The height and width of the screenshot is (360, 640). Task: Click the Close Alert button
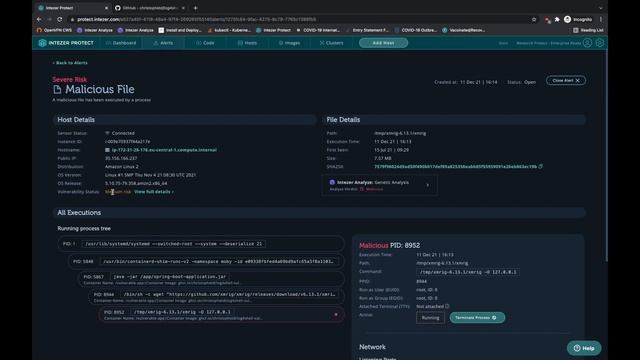[566, 80]
